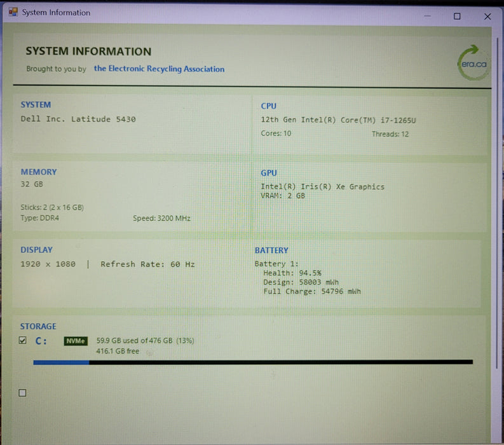
Task: Click the "C:" drive label
Action: coord(41,341)
